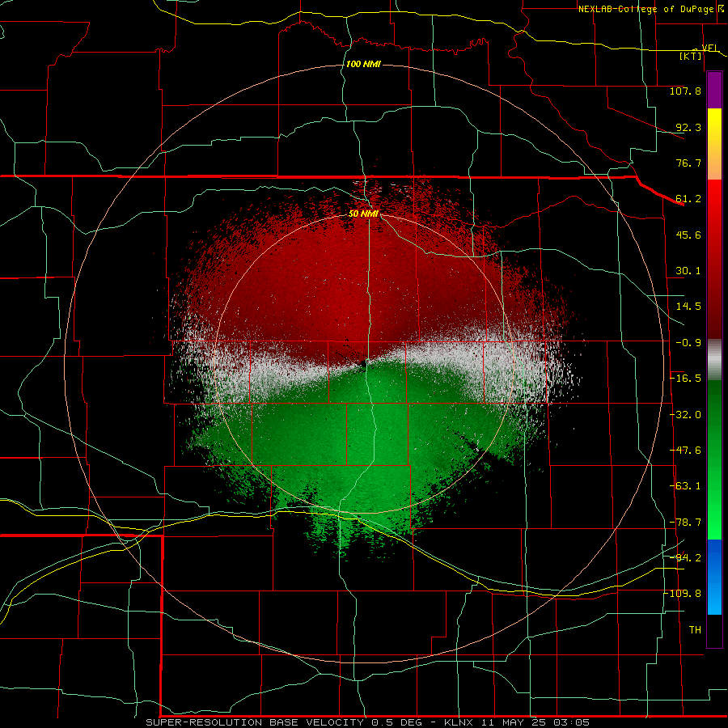
Task: Click the 76.7 value on the velocity scale
Action: [688, 163]
